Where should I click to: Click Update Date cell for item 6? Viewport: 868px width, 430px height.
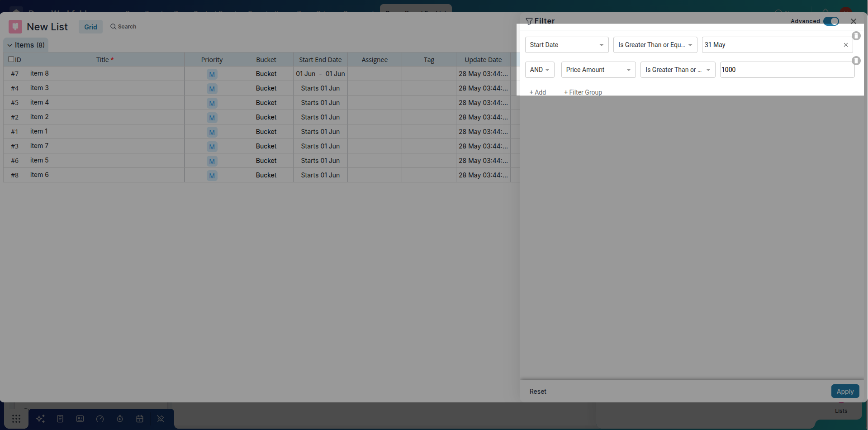point(483,175)
